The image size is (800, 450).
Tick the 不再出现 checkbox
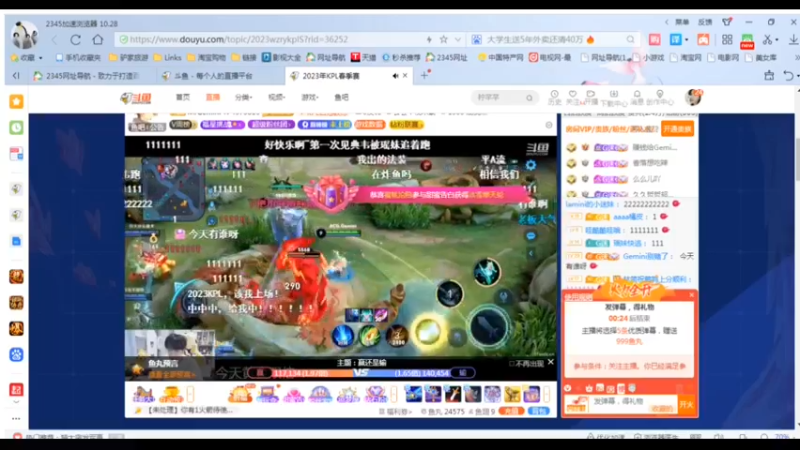(512, 363)
